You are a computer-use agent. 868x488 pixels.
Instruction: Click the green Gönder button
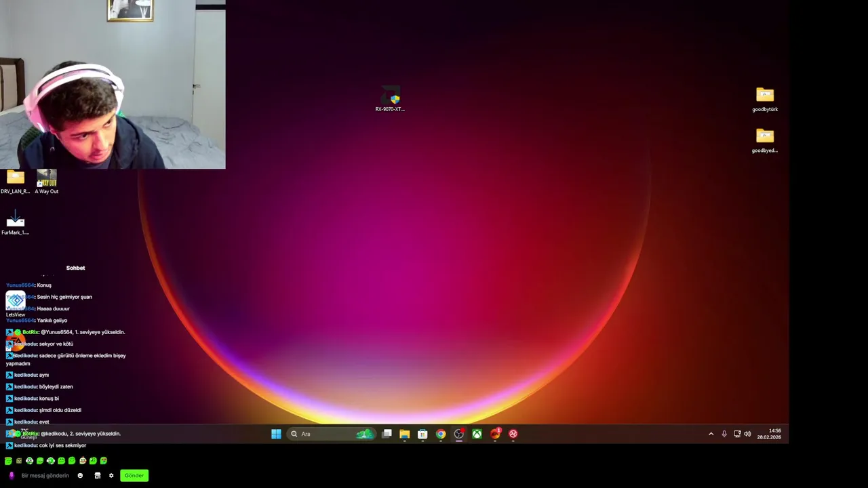134,476
